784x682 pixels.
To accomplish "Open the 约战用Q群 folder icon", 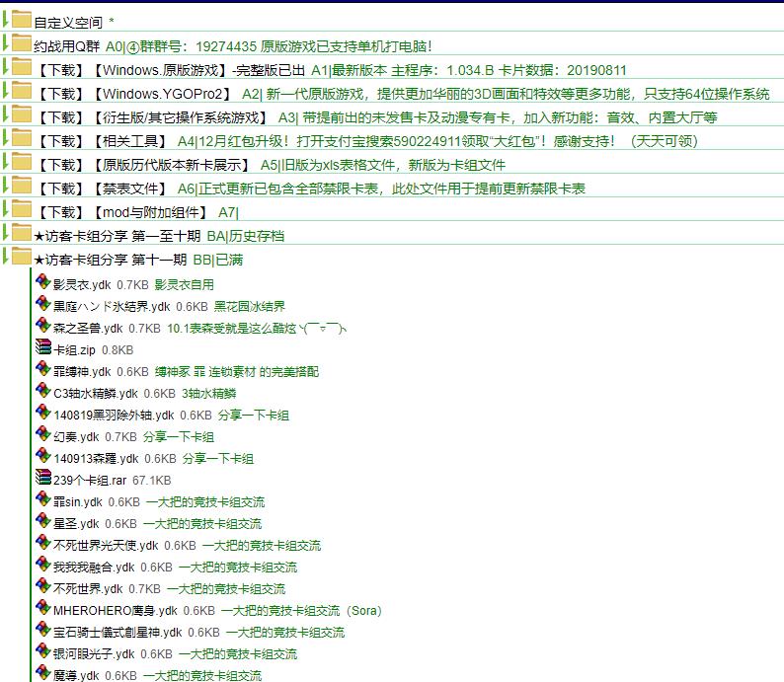I will coord(22,43).
